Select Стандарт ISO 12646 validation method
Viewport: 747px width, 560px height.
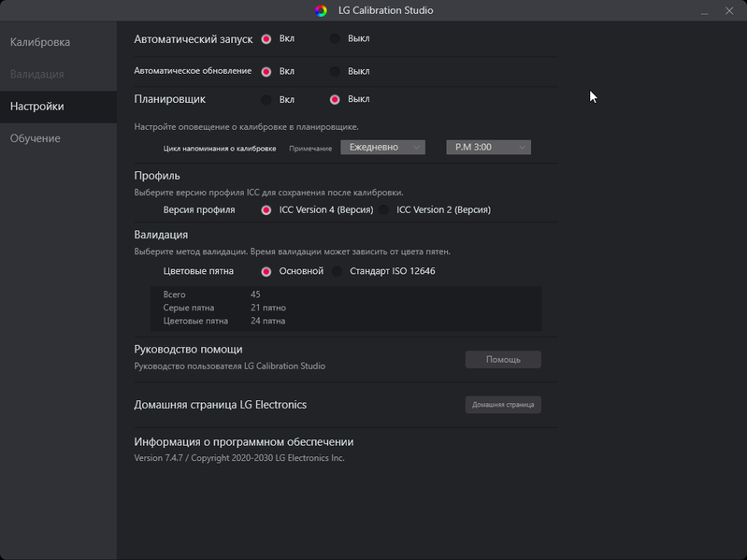338,272
